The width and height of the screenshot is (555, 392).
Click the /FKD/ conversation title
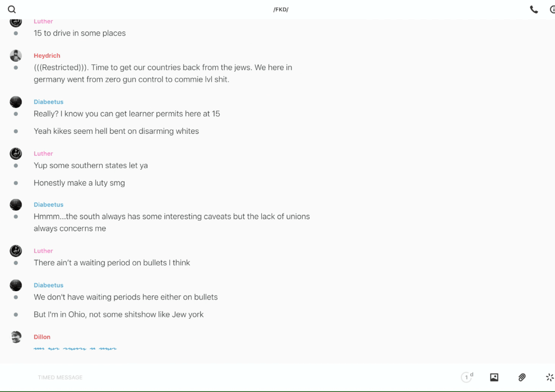tap(280, 10)
